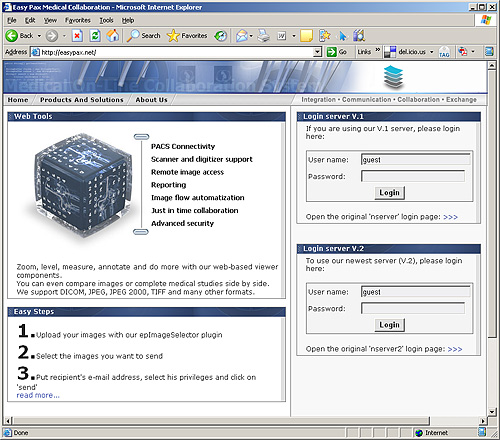Expand the Mail dropdown arrow
Image resolution: width=500 pixels, height=440 pixels.
tap(251, 36)
